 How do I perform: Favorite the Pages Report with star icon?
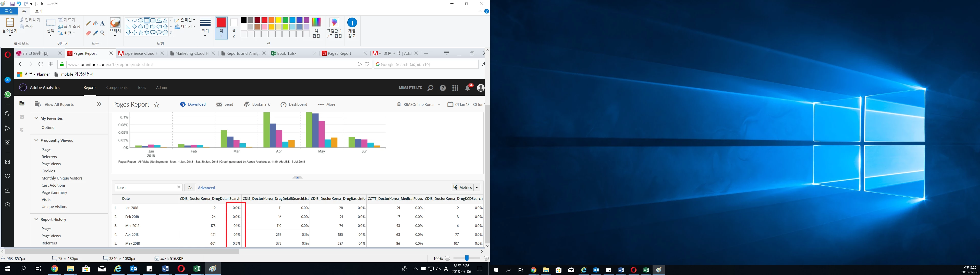156,105
